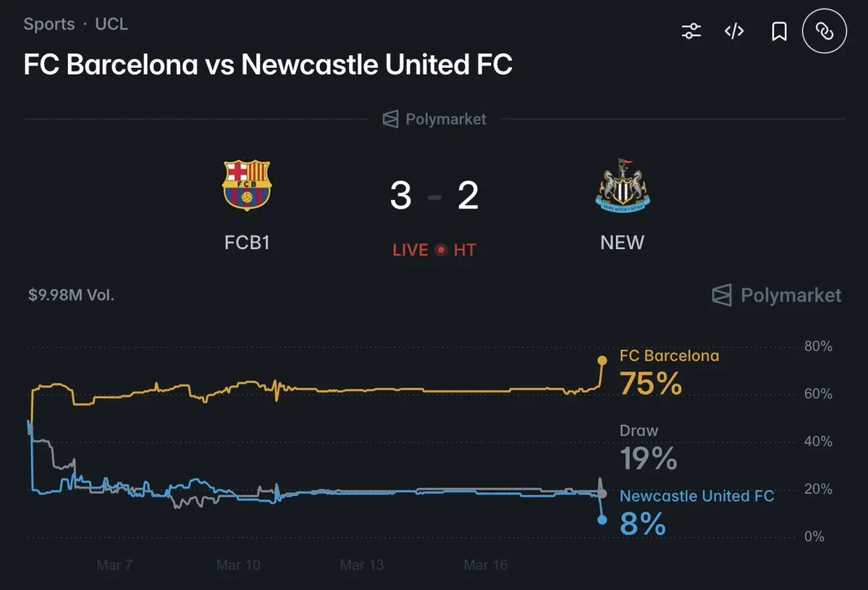Open the chart settings sliders icon

[x=691, y=31]
